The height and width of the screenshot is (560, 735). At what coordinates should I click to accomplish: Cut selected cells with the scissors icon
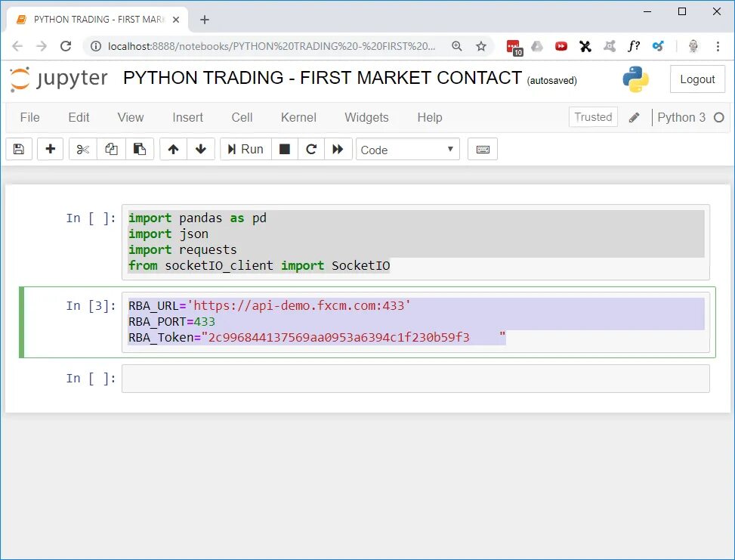83,149
